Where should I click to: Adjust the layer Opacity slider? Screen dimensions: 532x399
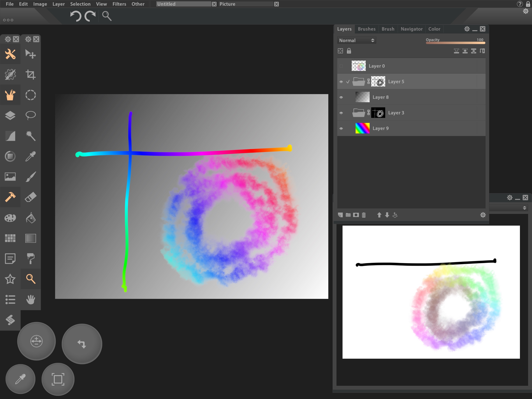[455, 43]
